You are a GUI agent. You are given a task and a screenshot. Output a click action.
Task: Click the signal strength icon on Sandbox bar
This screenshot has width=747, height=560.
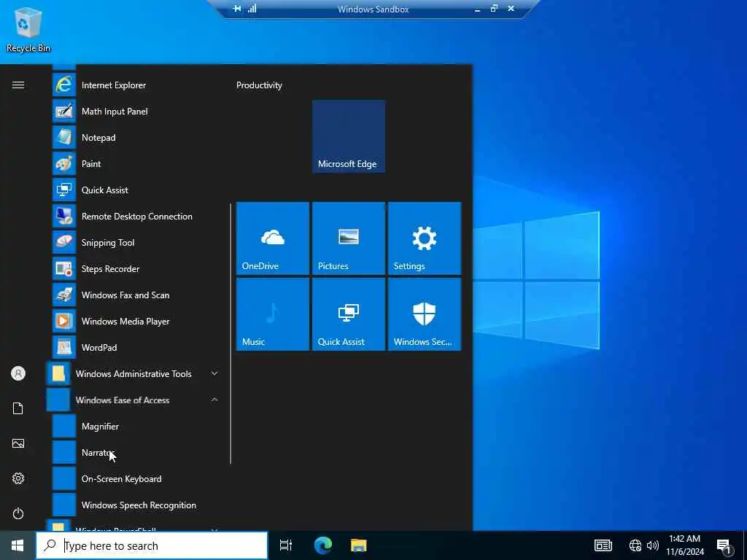[252, 9]
